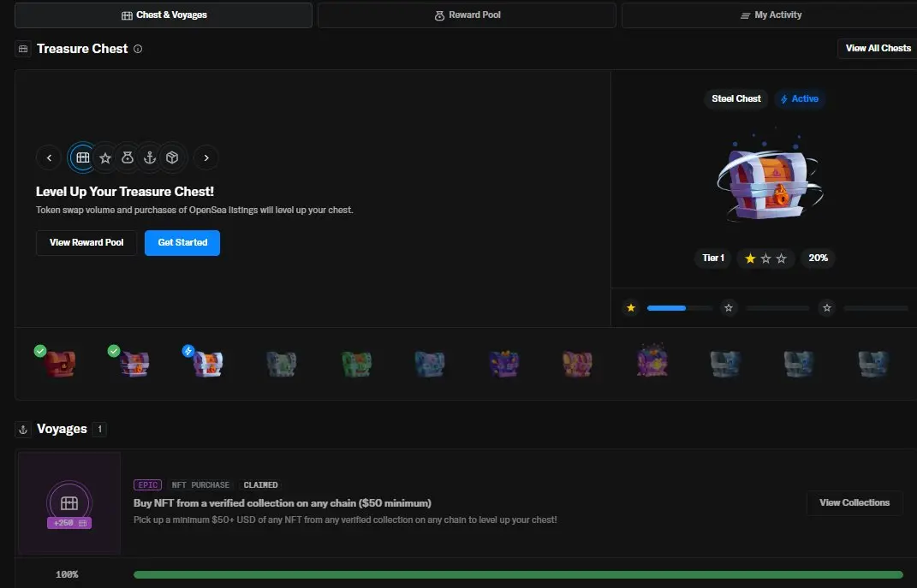Click the three-star rating badge

pos(765,258)
